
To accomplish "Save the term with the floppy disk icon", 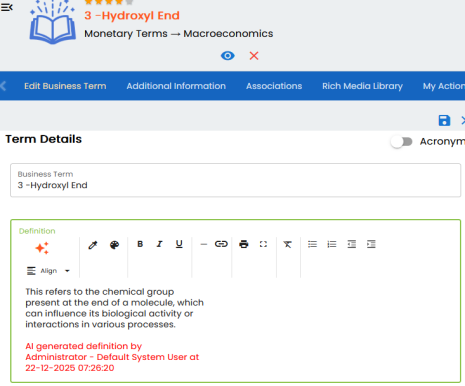I will point(444,120).
